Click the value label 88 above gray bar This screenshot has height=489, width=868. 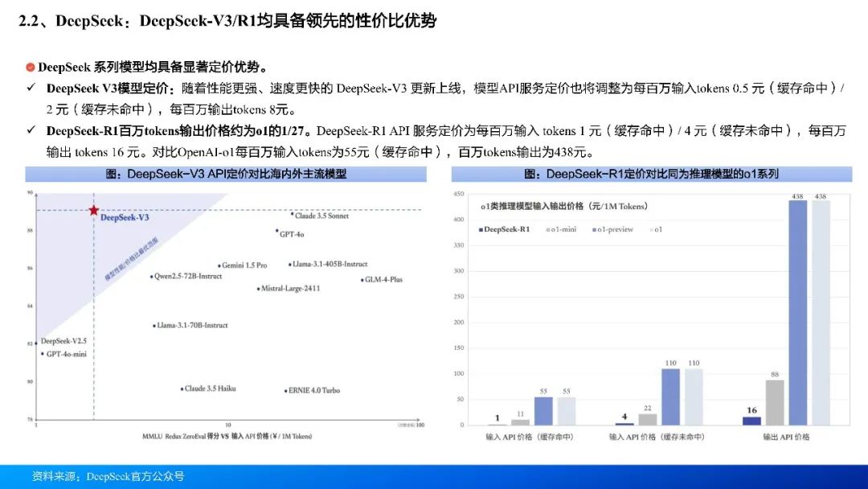coord(775,375)
